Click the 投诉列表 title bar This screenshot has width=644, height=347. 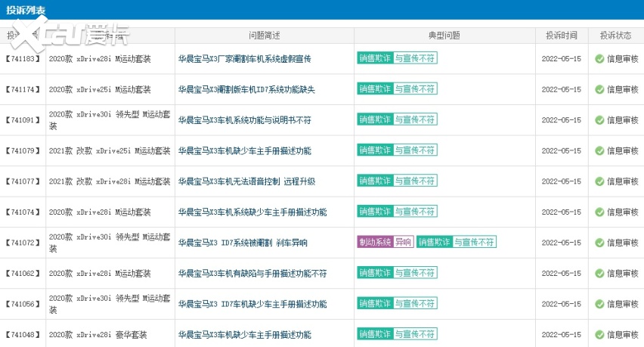[29, 9]
